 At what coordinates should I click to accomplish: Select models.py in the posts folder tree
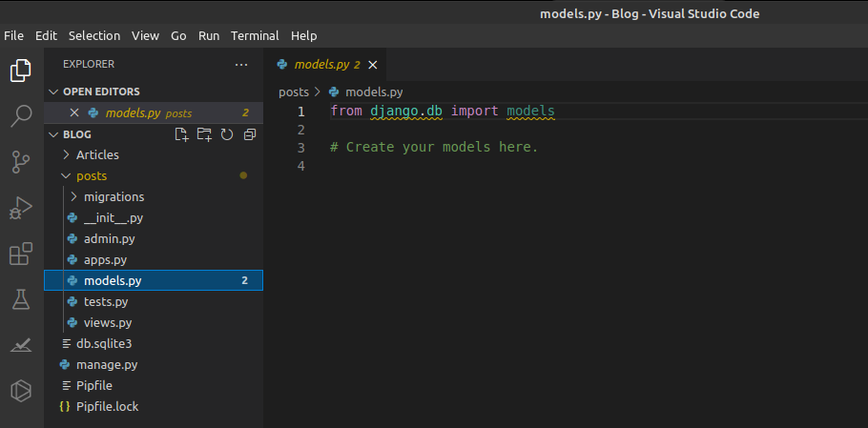pos(154,281)
